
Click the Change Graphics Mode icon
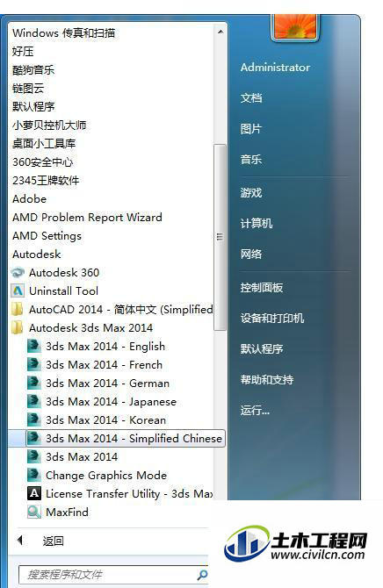pyautogui.click(x=34, y=475)
